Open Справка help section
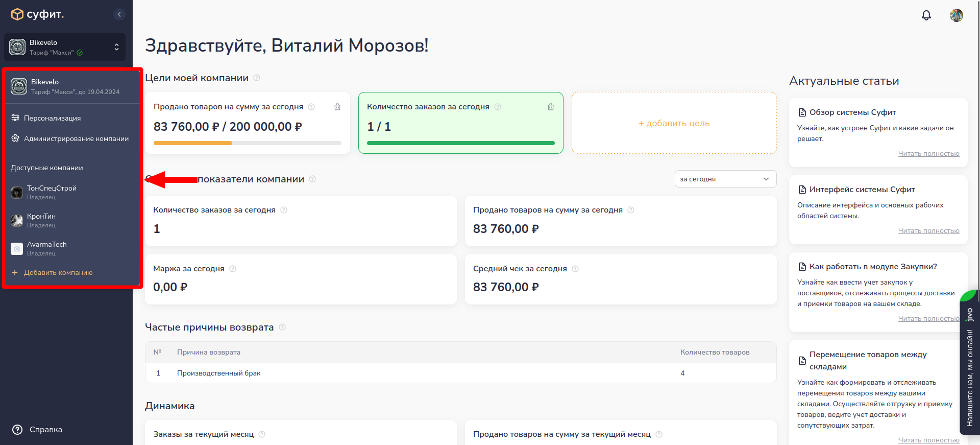 [37, 430]
